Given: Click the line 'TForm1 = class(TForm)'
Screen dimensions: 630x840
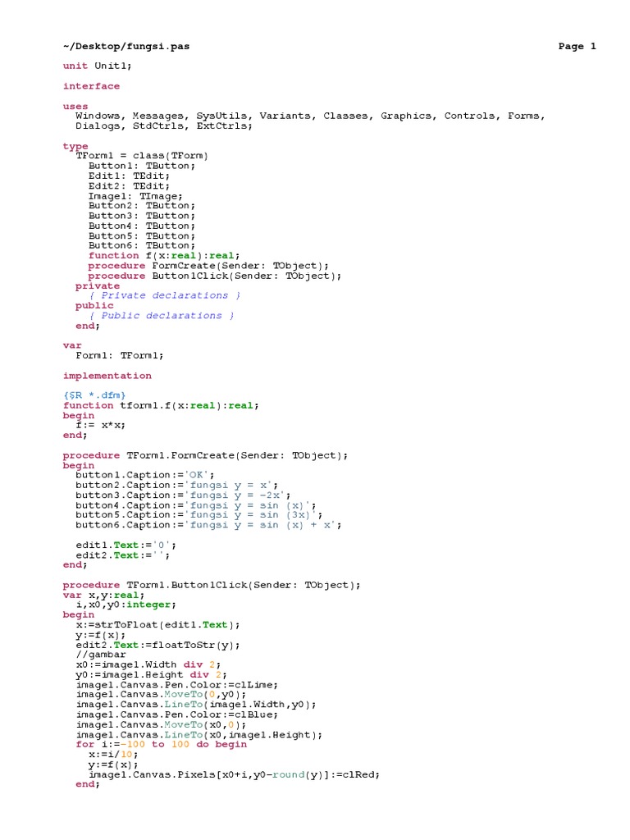Looking at the screenshot, I should coord(142,156).
